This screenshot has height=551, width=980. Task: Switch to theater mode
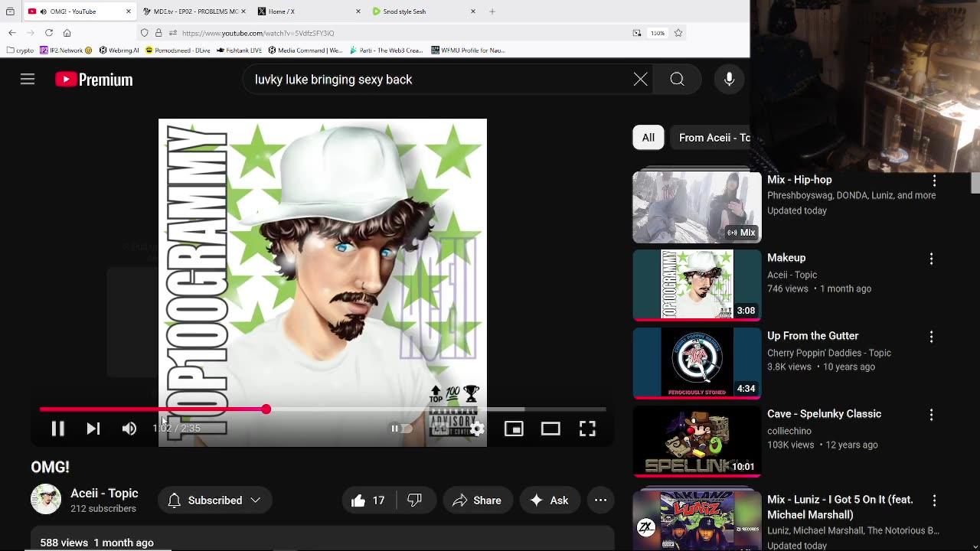[550, 429]
